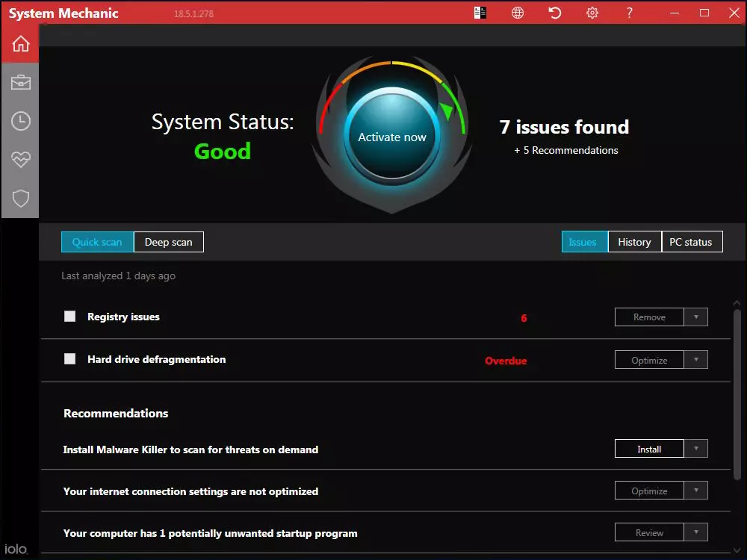
Task: Click the 'Registry issues' label
Action: coord(123,317)
